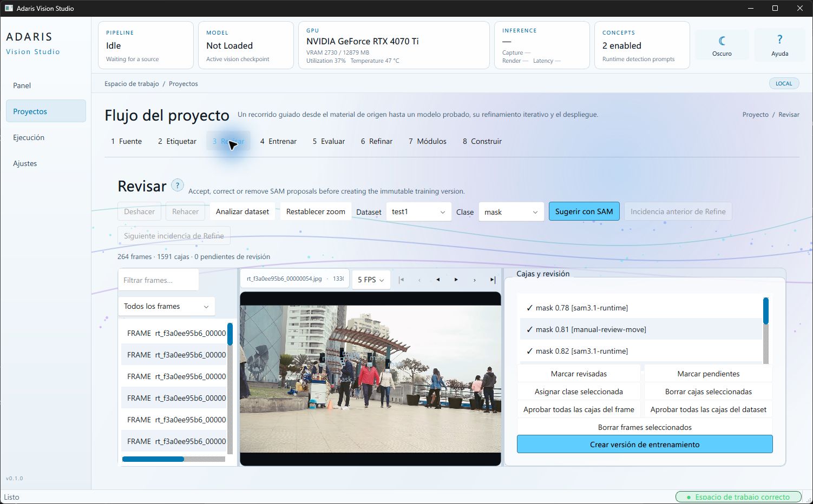Image resolution: width=813 pixels, height=504 pixels.
Task: Go to step 1 Fuente
Action: [126, 141]
